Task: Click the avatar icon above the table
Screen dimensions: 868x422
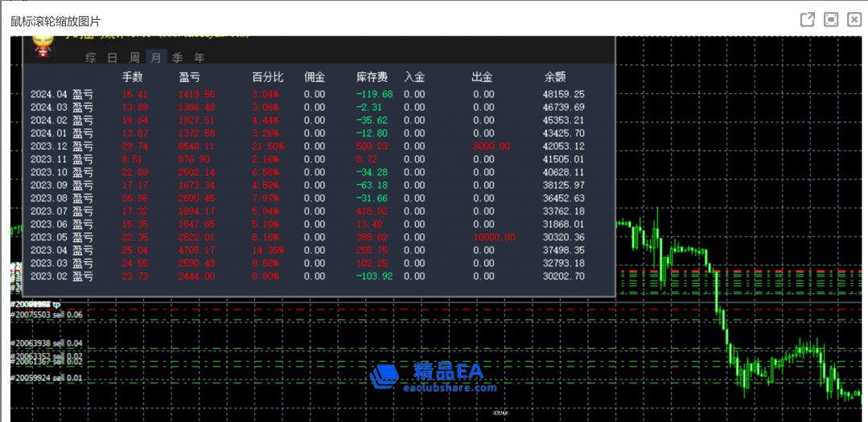Action: click(x=43, y=45)
